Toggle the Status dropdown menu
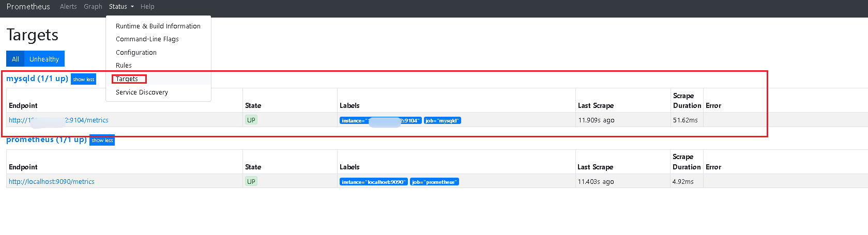868x235 pixels. click(121, 7)
